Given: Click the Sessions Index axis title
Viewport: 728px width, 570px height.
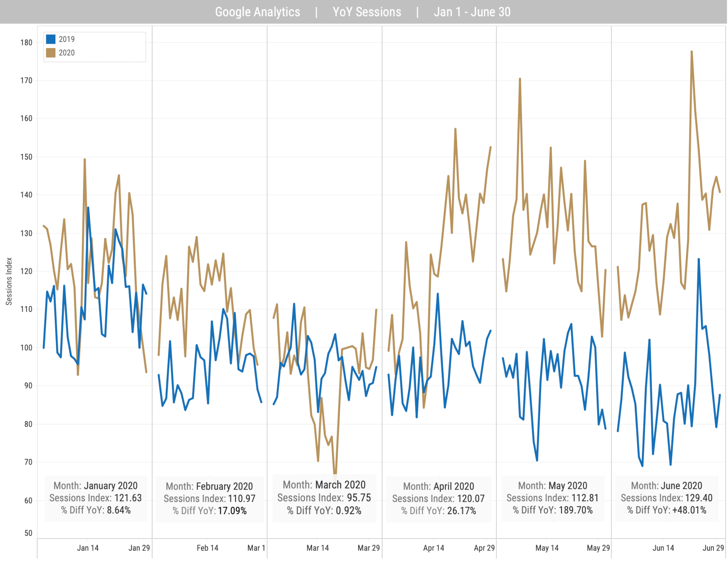Looking at the screenshot, I should (x=9, y=281).
